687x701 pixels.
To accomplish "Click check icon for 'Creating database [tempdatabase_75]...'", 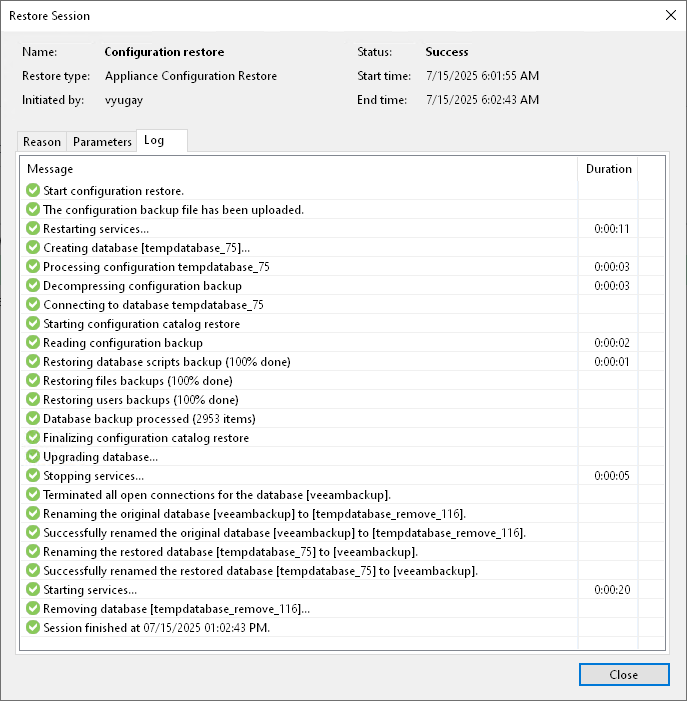I will point(33,247).
